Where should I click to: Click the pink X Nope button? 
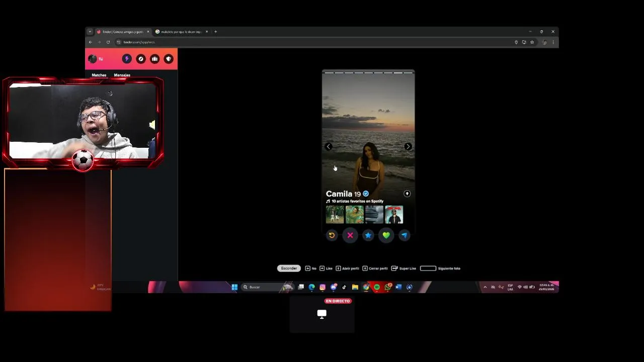[350, 235]
